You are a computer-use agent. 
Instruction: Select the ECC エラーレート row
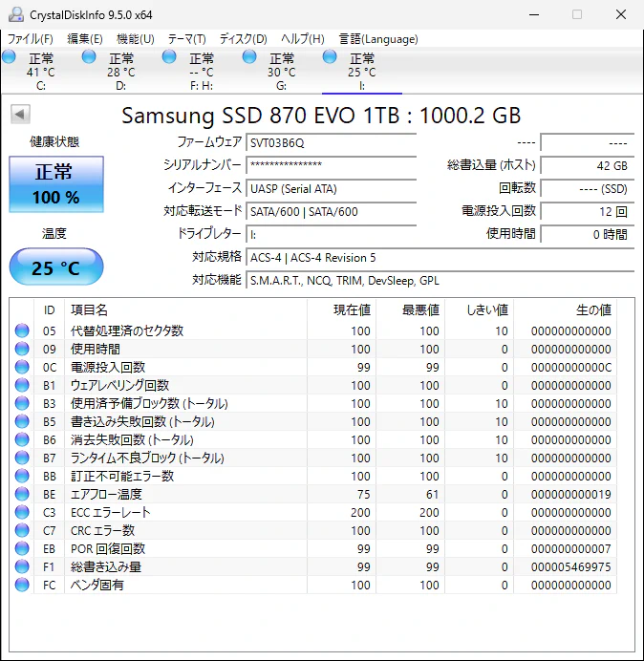[x=313, y=512]
